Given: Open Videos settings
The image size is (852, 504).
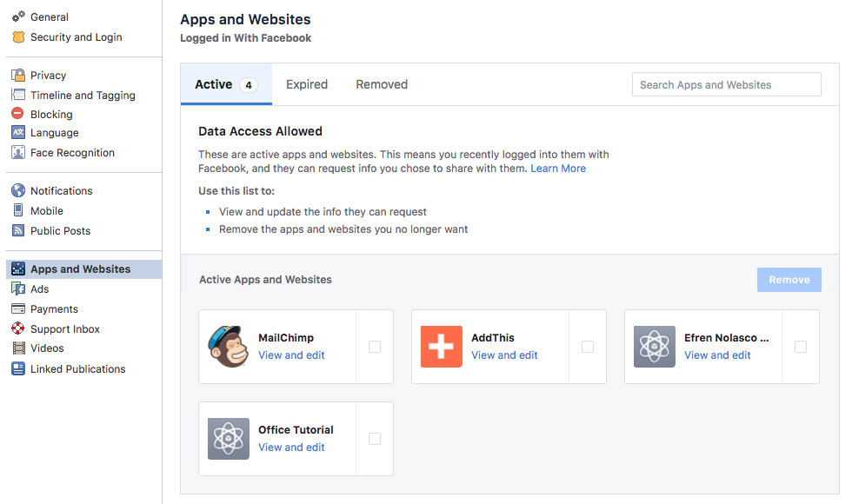Looking at the screenshot, I should tap(47, 348).
